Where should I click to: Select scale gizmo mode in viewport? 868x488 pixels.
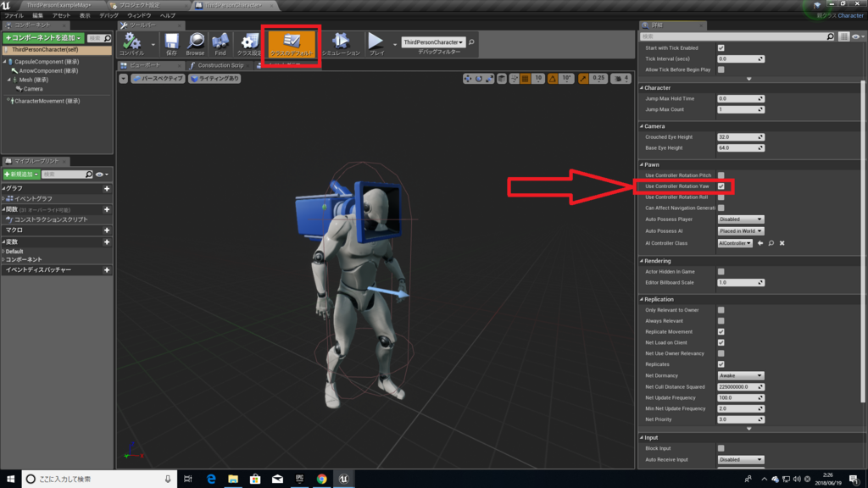click(x=489, y=79)
